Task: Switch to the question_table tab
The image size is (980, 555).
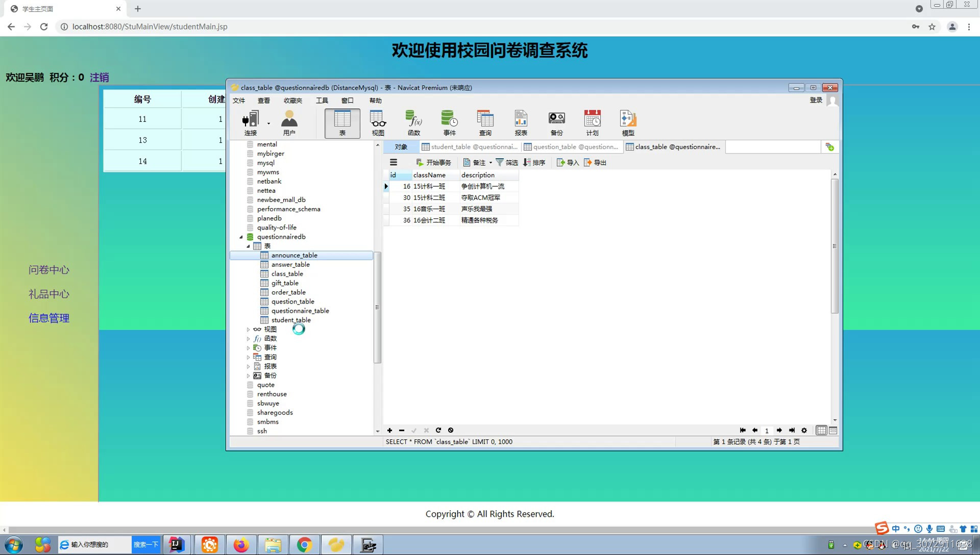Action: (572, 147)
